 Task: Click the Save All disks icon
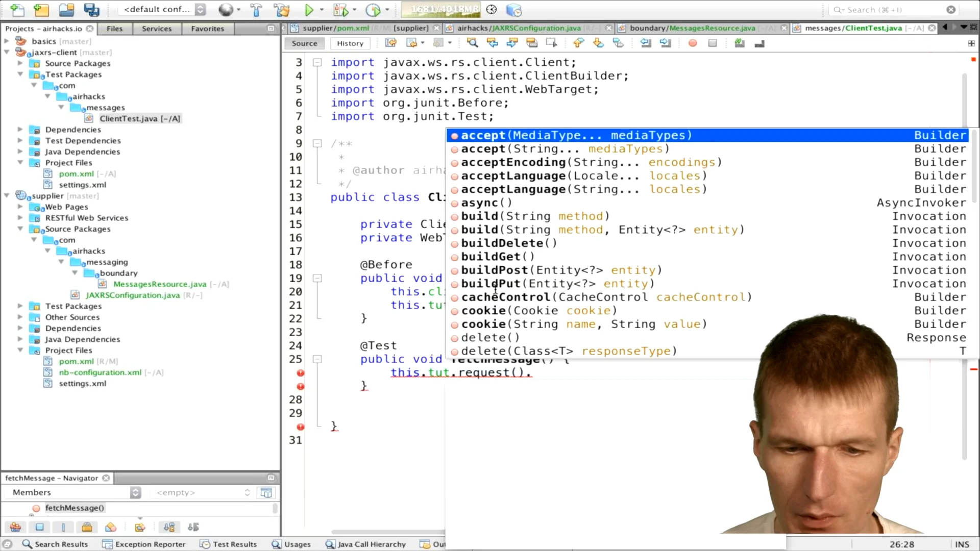click(92, 10)
